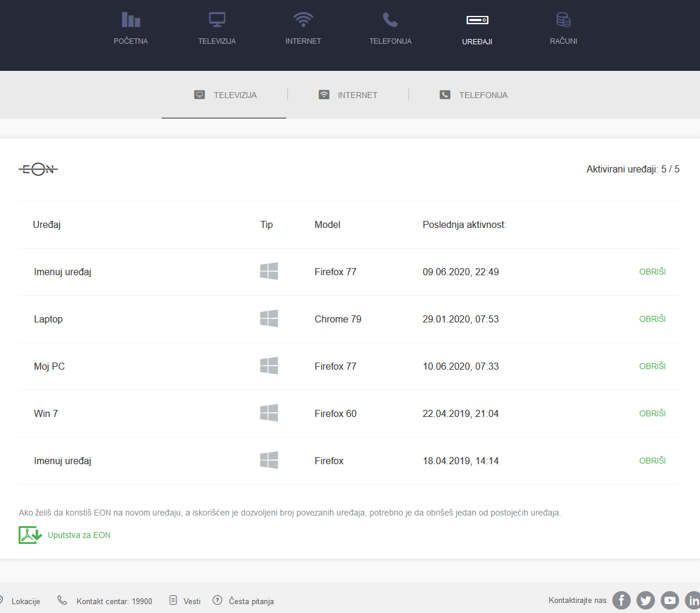Delete device last active 09.06.2020 via OBRIŠI
The image size is (700, 613).
click(x=652, y=272)
